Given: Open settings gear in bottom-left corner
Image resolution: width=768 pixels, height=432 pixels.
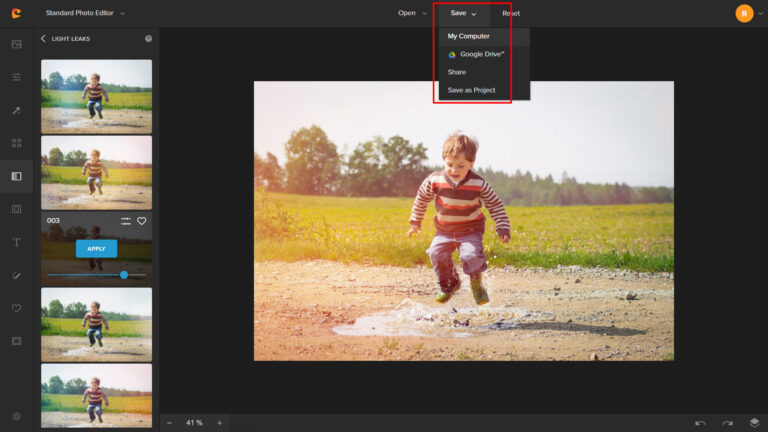Looking at the screenshot, I should pos(16,416).
